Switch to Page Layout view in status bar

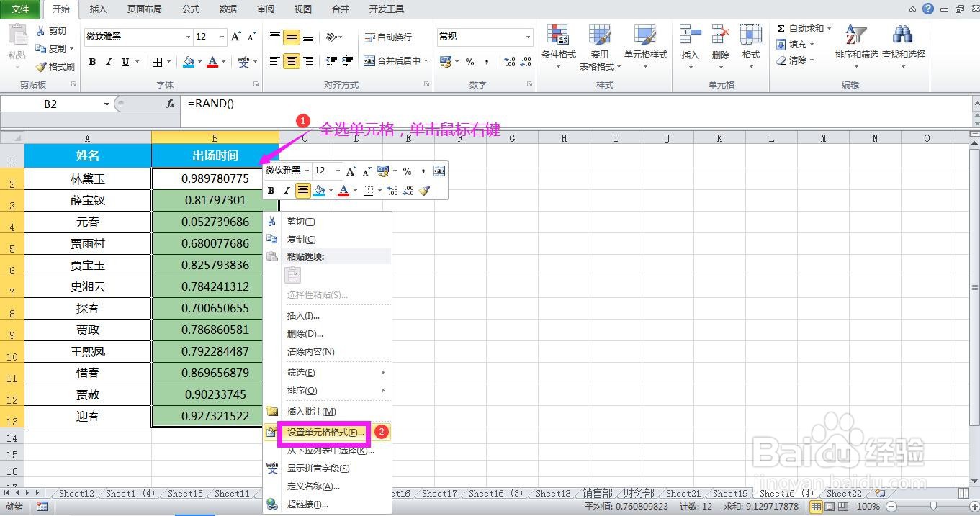pos(830,507)
